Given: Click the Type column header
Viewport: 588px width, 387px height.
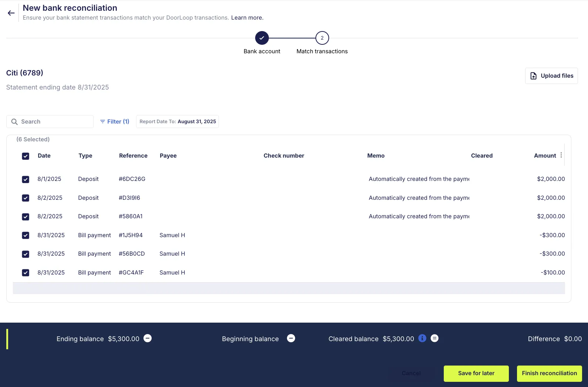Looking at the screenshot, I should 85,156.
